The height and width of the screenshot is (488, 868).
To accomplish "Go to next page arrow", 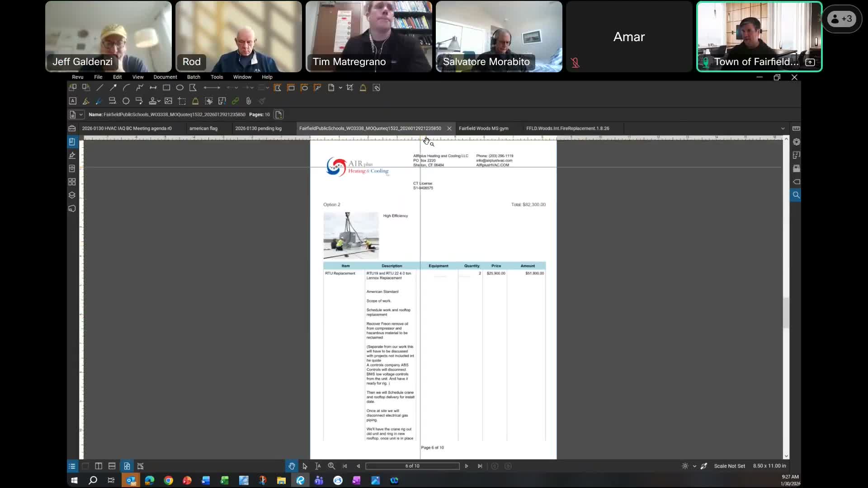I will click(x=467, y=466).
